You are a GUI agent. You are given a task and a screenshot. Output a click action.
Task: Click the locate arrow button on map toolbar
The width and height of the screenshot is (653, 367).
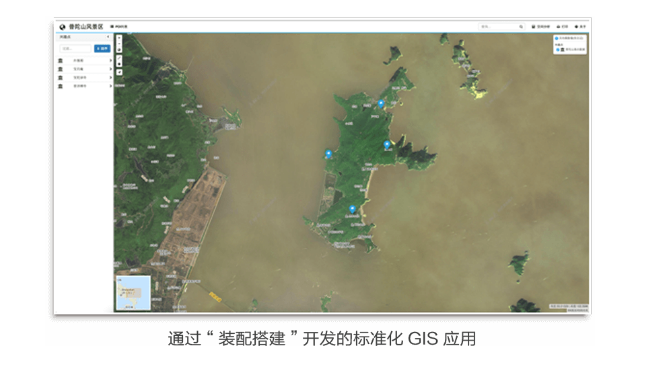(119, 72)
